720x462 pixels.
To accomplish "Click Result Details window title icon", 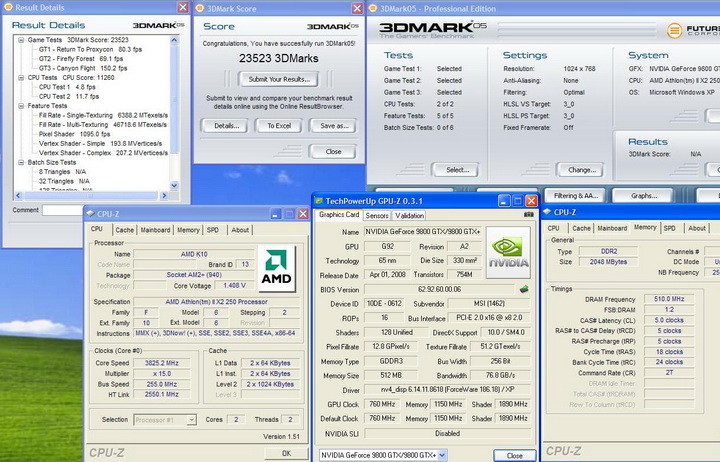I will [x=8, y=7].
